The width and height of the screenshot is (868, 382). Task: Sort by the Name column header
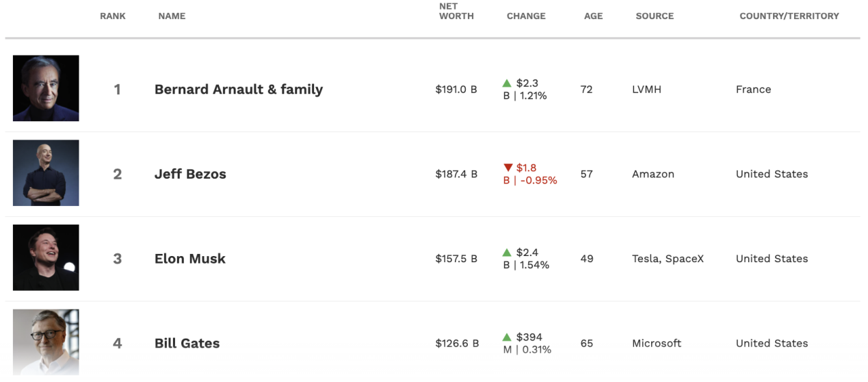pyautogui.click(x=172, y=16)
